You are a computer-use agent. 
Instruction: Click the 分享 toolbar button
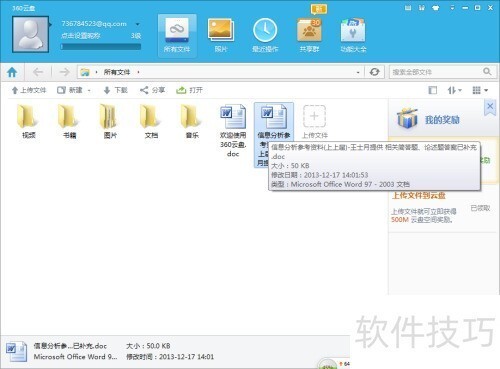153,90
